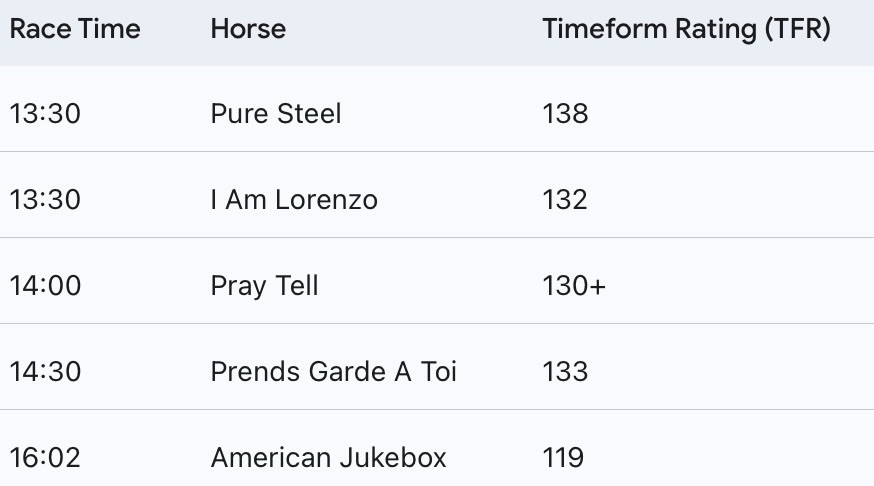Click the I Am Lorenzo horse name

click(294, 200)
